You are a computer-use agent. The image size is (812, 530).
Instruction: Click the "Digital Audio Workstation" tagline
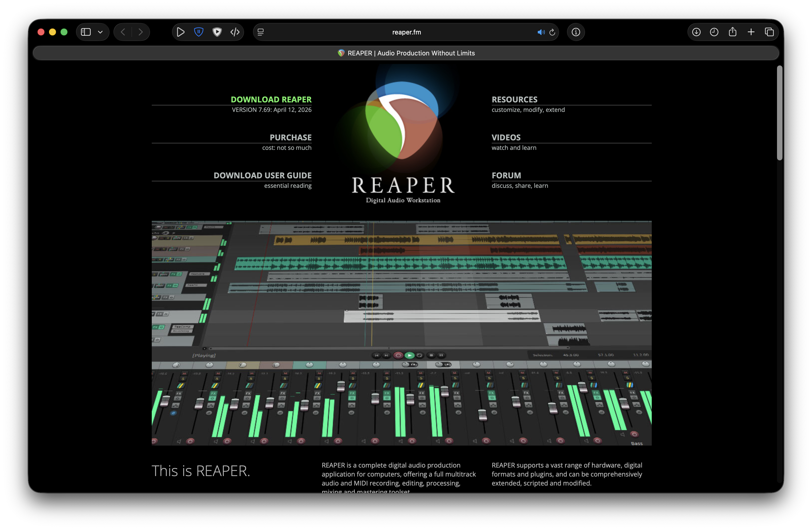(403, 200)
